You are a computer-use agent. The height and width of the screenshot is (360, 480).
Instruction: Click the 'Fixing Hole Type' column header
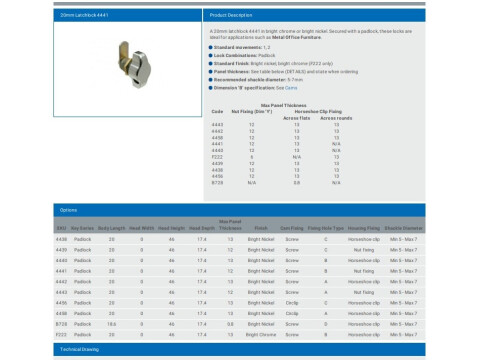(326, 228)
